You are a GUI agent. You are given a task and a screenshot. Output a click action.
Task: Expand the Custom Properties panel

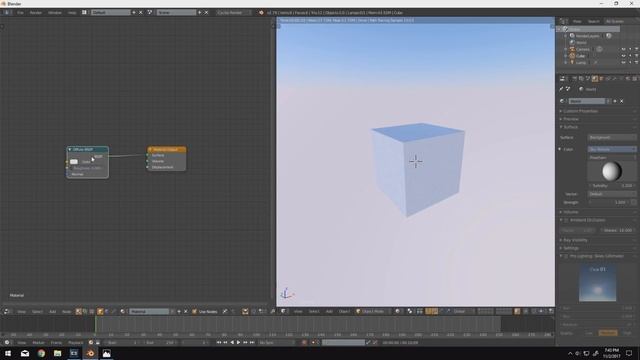pyautogui.click(x=580, y=111)
